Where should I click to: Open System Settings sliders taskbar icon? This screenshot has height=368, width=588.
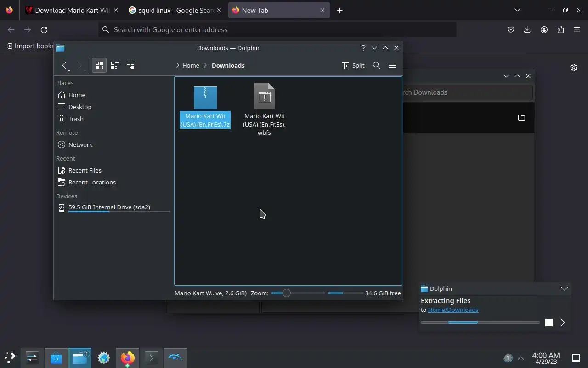pyautogui.click(x=32, y=357)
